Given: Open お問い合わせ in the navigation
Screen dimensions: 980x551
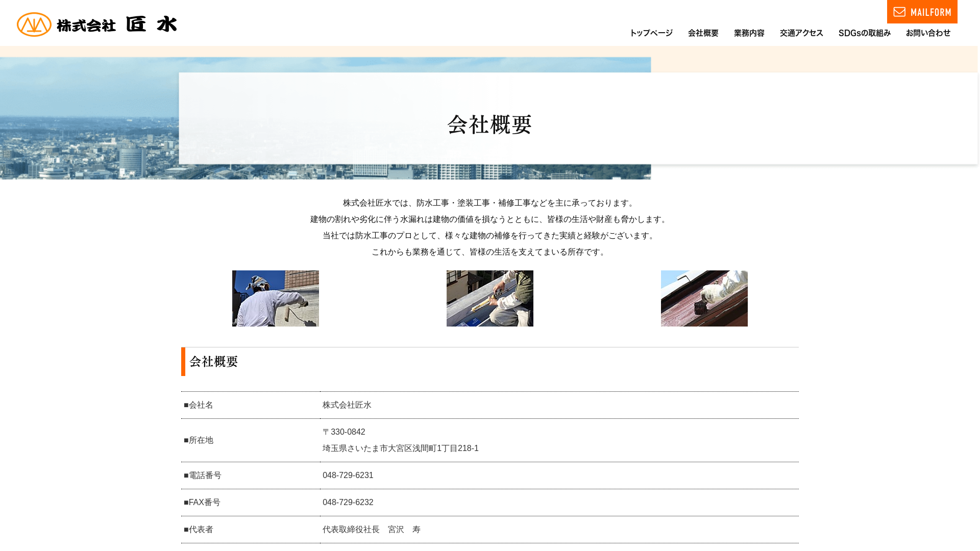Looking at the screenshot, I should [928, 33].
